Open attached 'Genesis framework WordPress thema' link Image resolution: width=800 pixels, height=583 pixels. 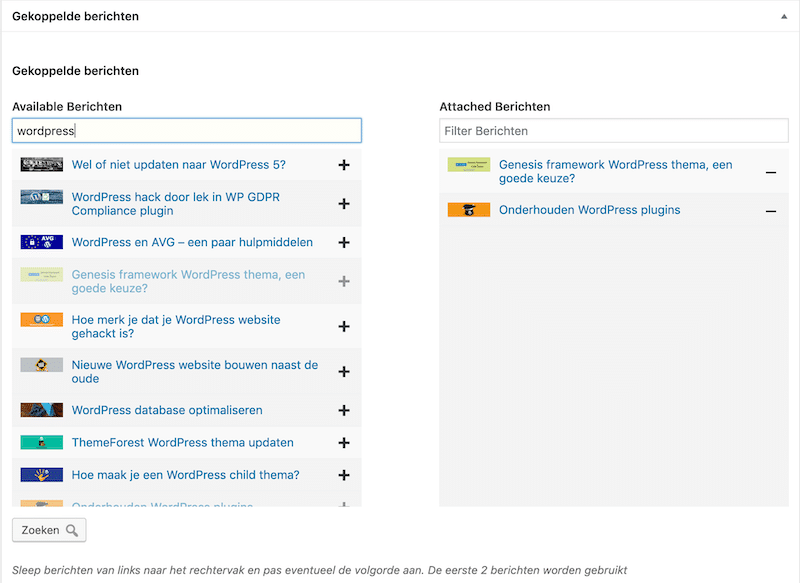pyautogui.click(x=616, y=171)
